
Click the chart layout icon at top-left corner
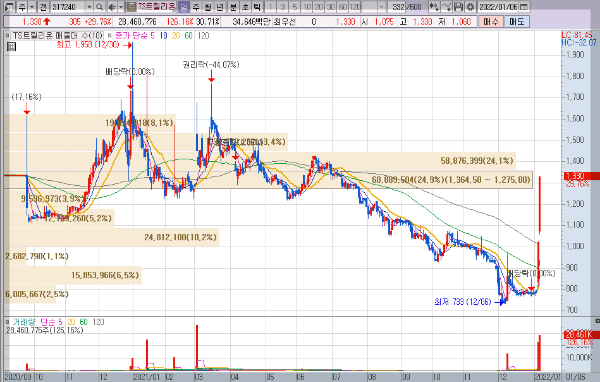tap(10, 7)
